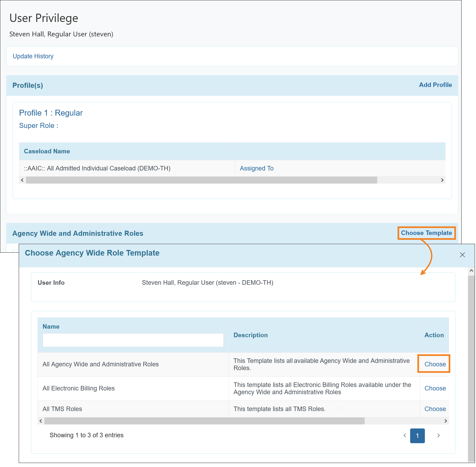This screenshot has width=476, height=467.
Task: Click the 'Agency Wide and Administrative Roles' section heading
Action: 78,233
